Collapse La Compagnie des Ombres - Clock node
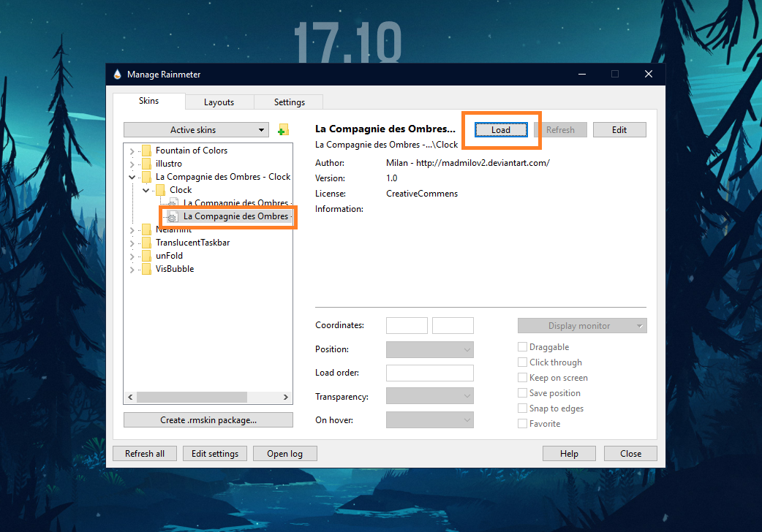This screenshot has width=762, height=532. 132,178
